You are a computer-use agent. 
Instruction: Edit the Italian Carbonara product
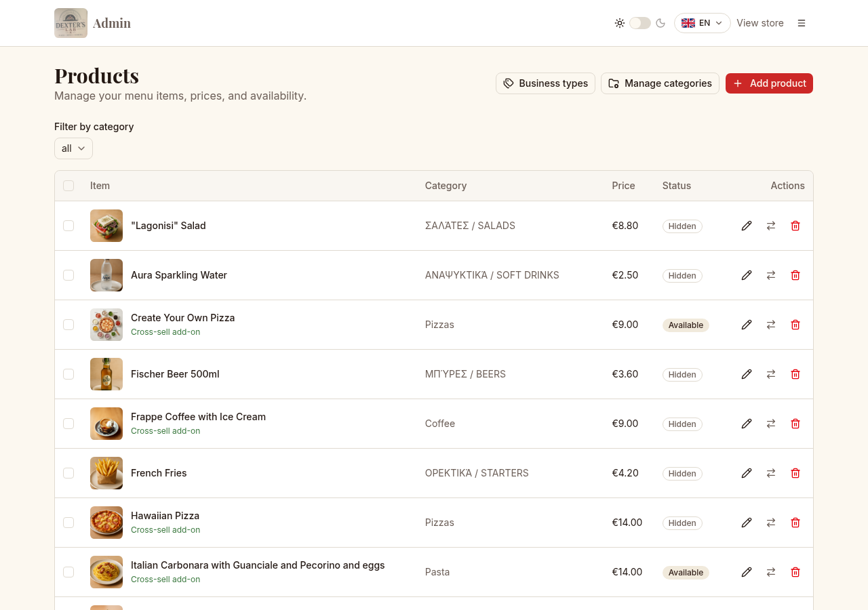click(747, 572)
